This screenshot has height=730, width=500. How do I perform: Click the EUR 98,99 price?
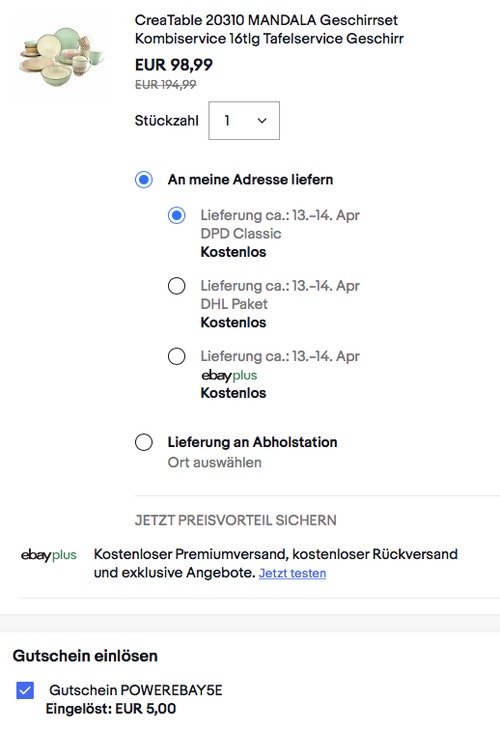174,65
